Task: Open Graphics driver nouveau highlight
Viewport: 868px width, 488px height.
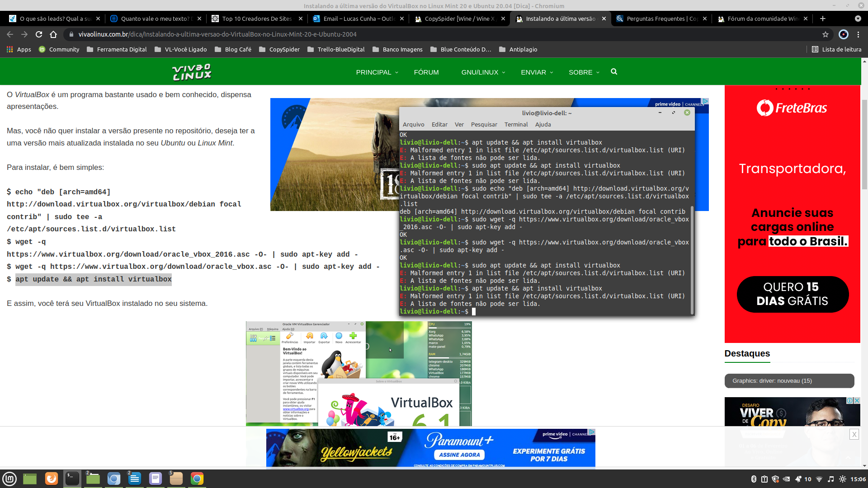Action: pyautogui.click(x=789, y=381)
